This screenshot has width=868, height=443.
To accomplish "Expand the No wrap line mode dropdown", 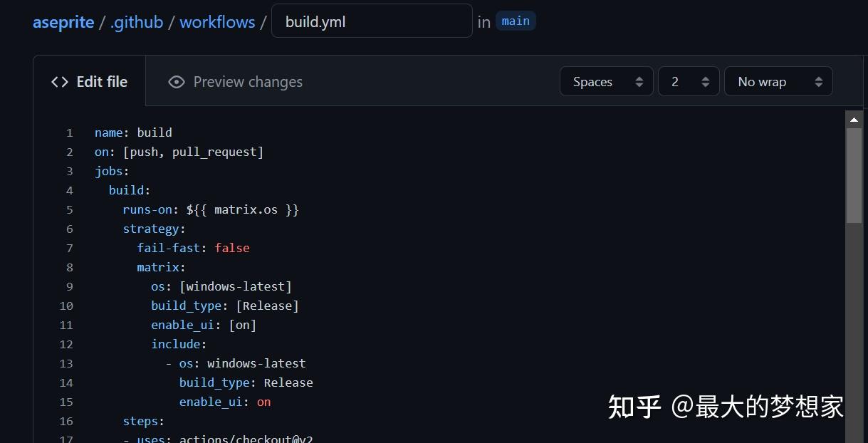I will (778, 82).
